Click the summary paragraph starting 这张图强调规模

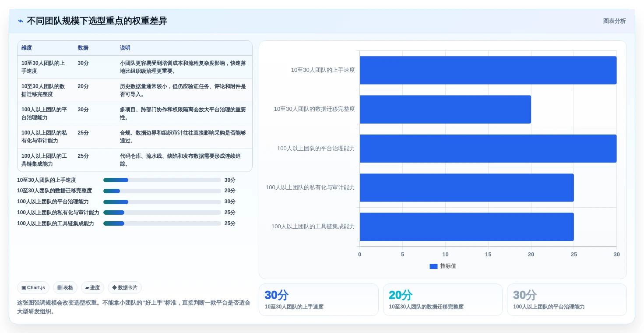click(x=134, y=307)
